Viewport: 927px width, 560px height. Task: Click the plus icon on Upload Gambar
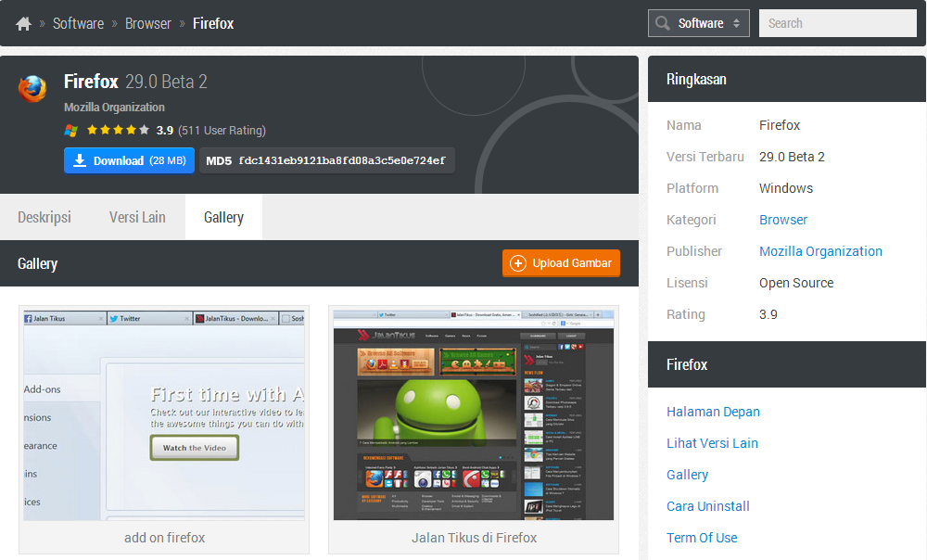[518, 263]
